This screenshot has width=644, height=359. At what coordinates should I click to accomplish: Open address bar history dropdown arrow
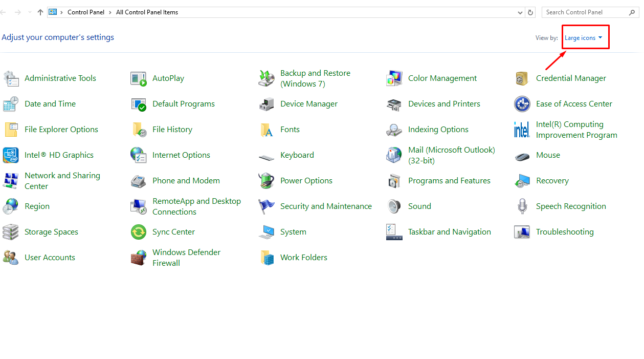click(520, 12)
